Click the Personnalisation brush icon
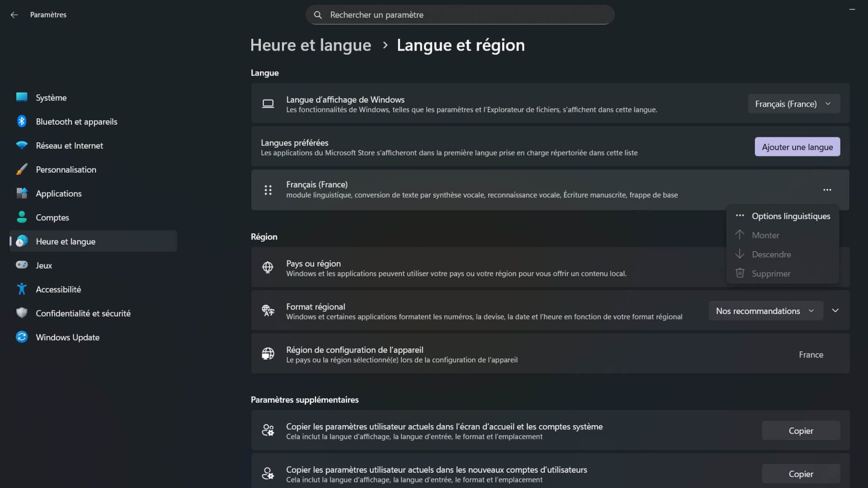 [x=21, y=169]
